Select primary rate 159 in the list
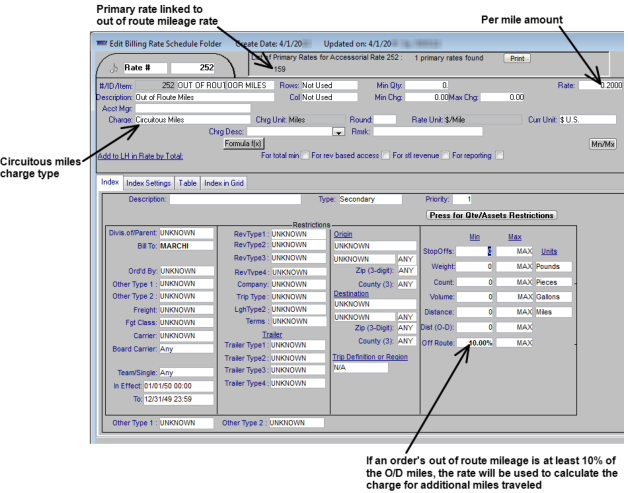The image size is (628, 493). coord(279,69)
